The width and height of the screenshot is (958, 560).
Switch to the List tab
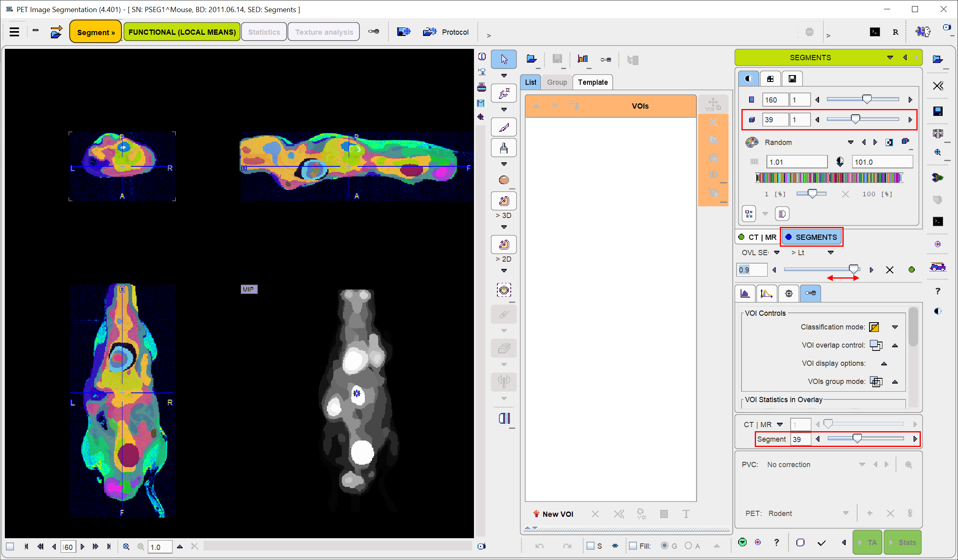[531, 82]
